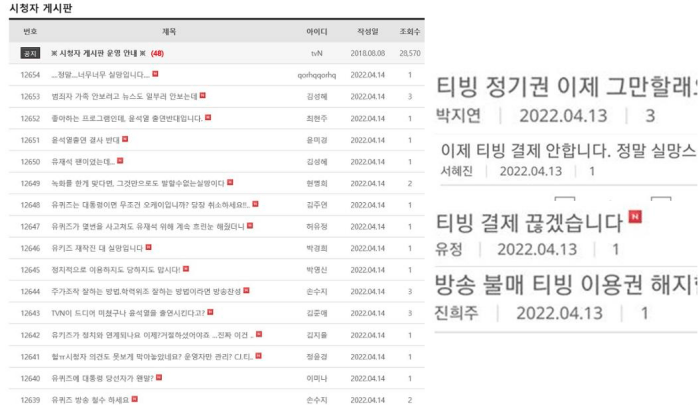Viewport: 700px width, 405px height.
Task: Open the '티빙 정기권 이제 그만할래' post
Action: click(x=566, y=87)
